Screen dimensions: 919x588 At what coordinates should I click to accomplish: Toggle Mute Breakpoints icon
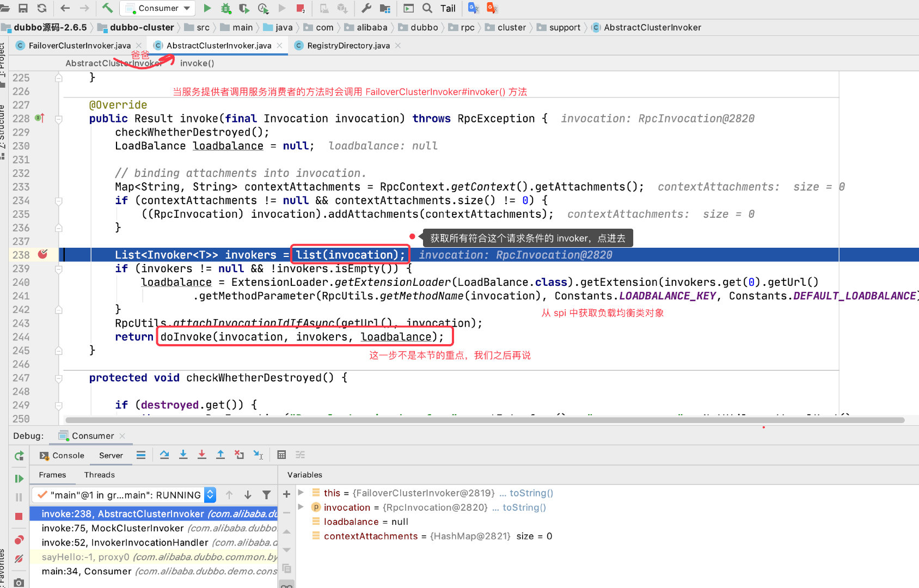[19, 559]
